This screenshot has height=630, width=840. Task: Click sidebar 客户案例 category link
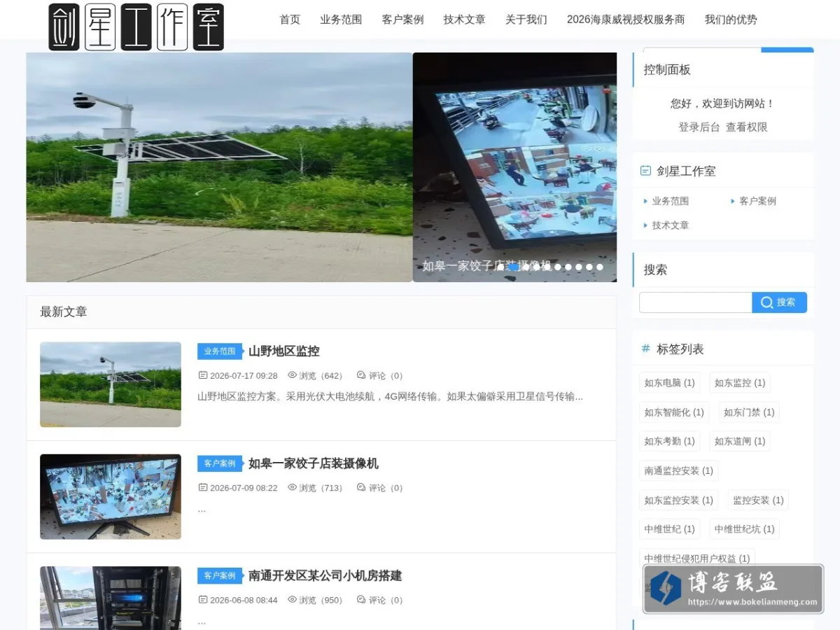[x=757, y=201]
